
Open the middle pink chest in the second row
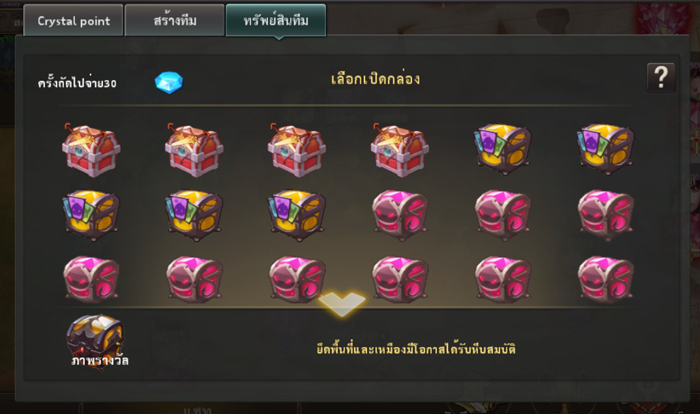point(503,215)
